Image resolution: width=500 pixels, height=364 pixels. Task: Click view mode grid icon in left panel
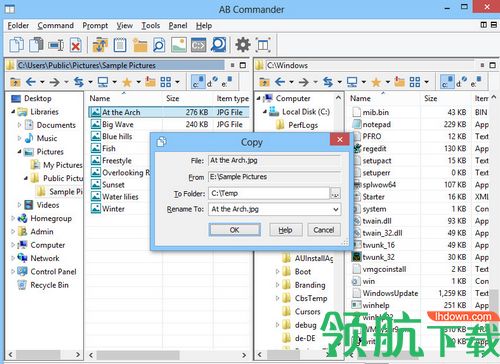165,82
